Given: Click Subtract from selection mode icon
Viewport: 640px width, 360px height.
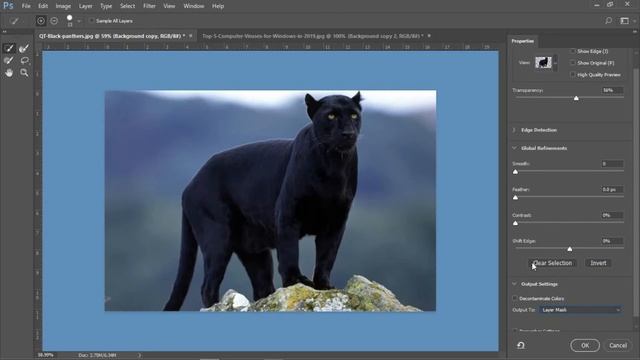Looking at the screenshot, I should (54, 21).
